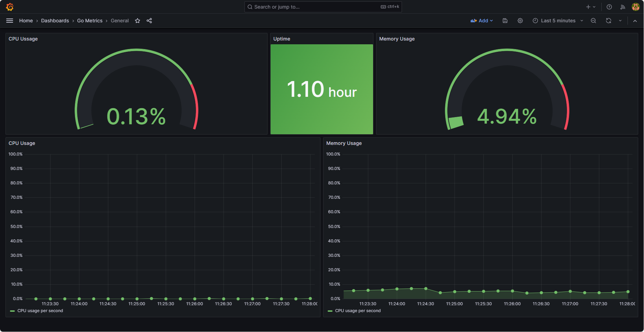Click the Grafana logo
Screen dimensions: 644x332
point(10,7)
